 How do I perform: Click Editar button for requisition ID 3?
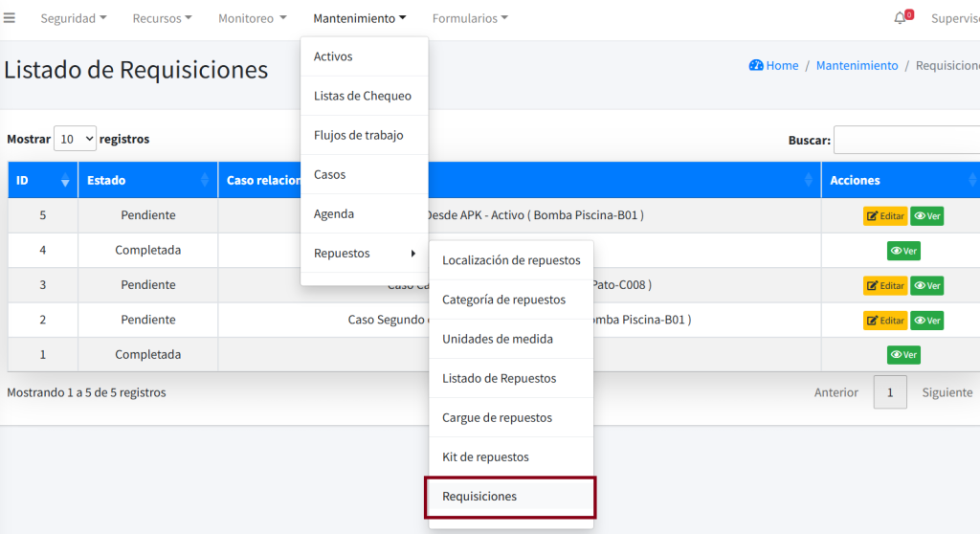884,285
